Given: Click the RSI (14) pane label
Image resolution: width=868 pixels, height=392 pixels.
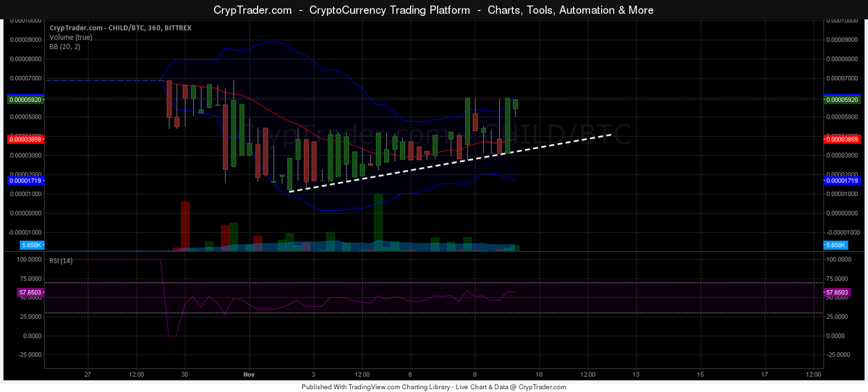Looking at the screenshot, I should 61,260.
